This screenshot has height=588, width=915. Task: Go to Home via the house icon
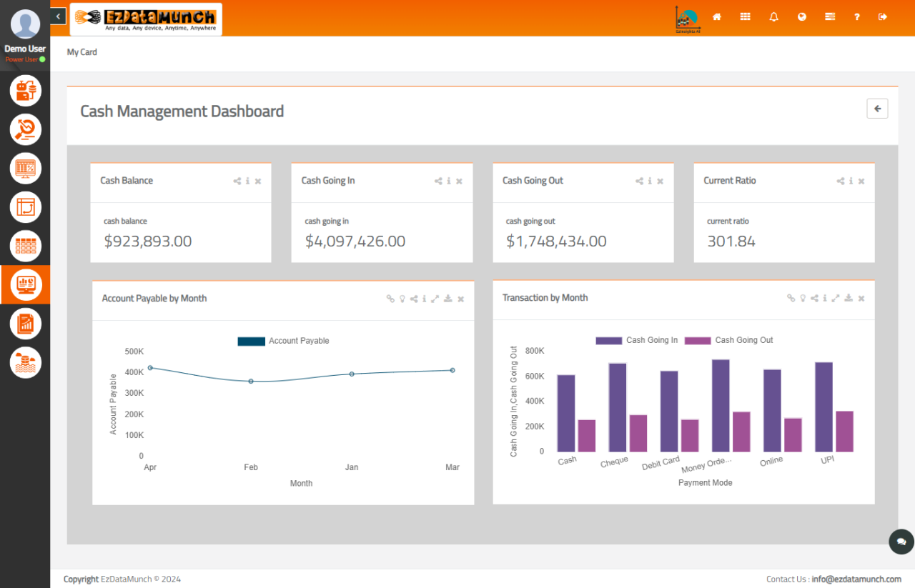point(717,16)
